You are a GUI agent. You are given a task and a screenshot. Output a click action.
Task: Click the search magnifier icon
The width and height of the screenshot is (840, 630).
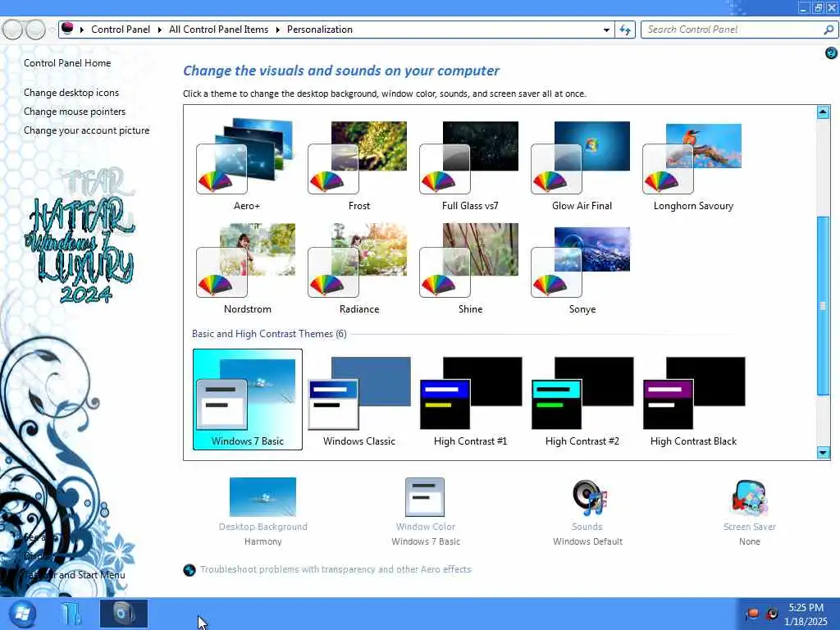click(829, 30)
